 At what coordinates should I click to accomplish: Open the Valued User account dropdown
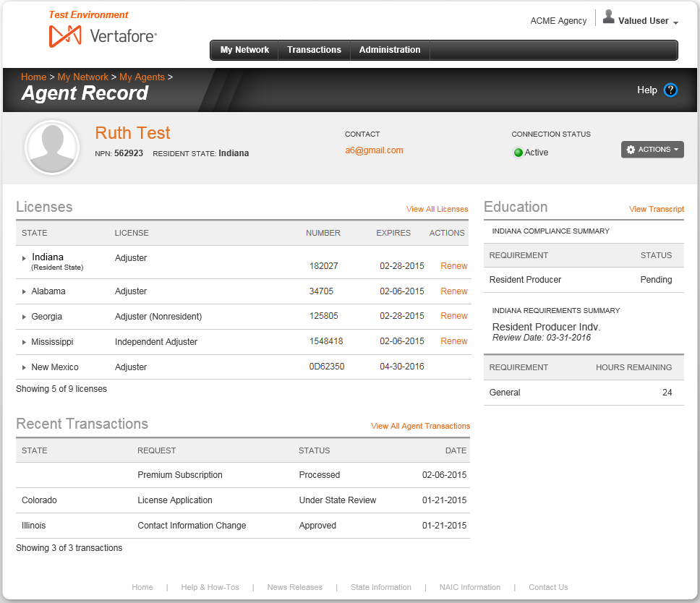pos(642,21)
